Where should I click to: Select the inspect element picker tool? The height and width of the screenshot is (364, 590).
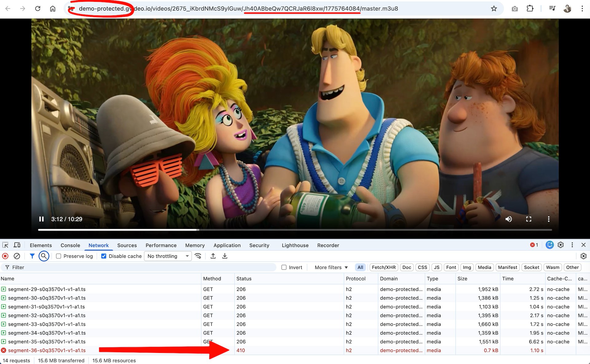5,245
